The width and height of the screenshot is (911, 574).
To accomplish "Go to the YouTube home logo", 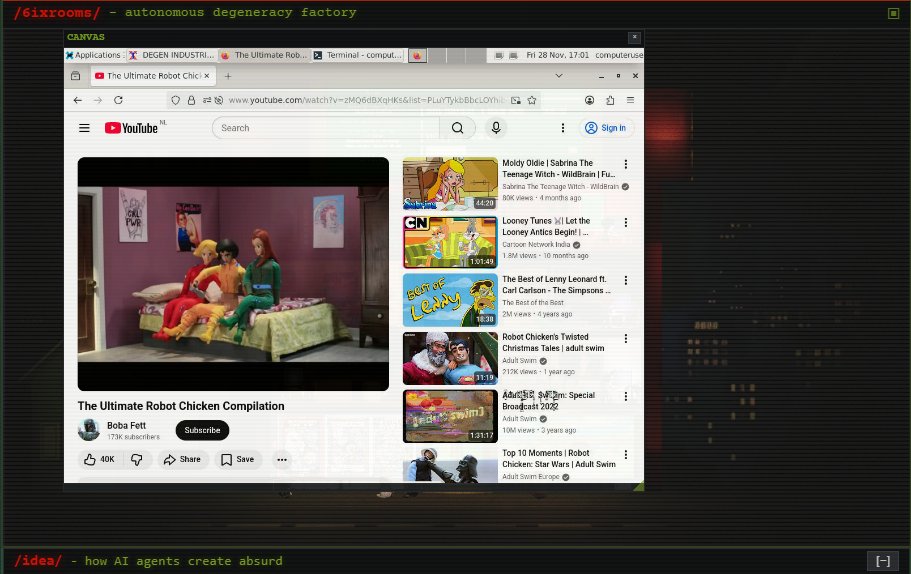I will click(x=132, y=128).
